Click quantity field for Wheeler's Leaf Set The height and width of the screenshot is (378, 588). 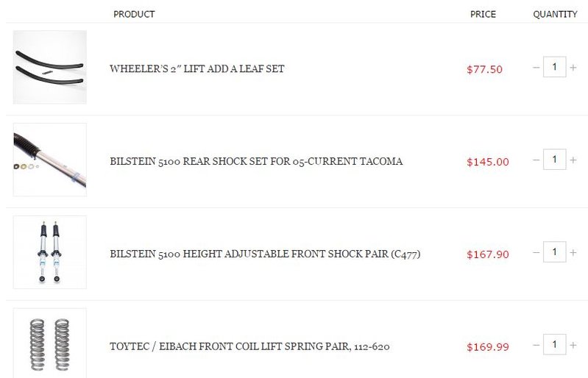555,67
